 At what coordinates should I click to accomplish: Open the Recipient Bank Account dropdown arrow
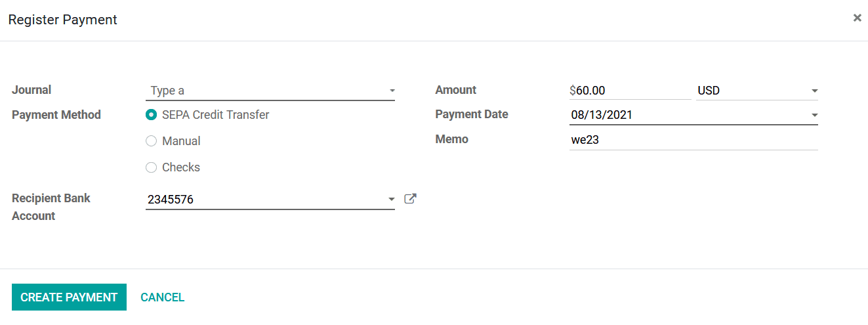[x=392, y=199]
